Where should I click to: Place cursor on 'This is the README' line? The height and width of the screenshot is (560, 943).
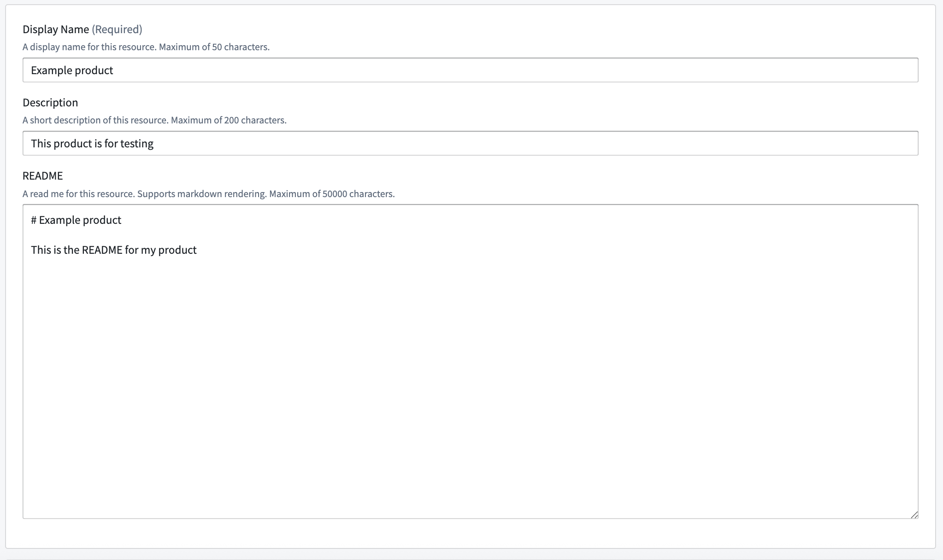(114, 250)
